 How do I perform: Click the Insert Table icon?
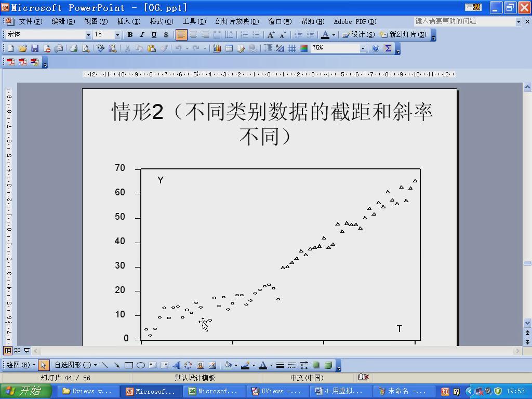pyautogui.click(x=229, y=48)
